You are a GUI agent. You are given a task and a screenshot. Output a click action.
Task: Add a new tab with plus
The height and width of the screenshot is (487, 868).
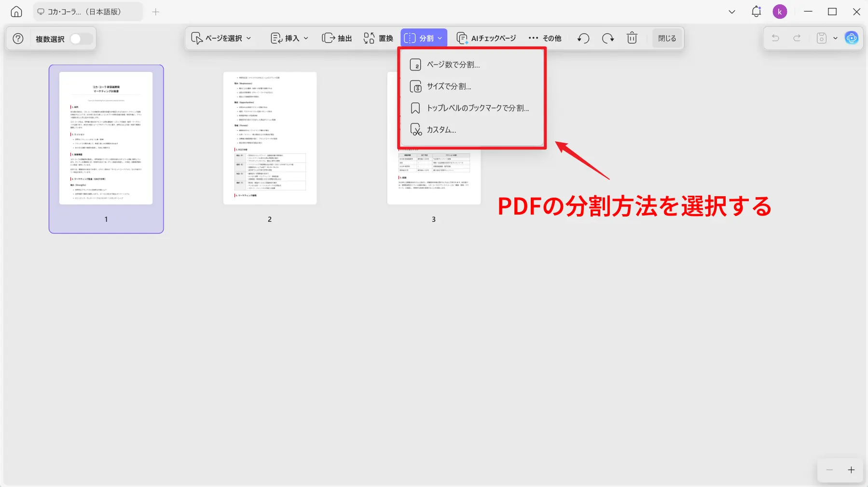155,12
